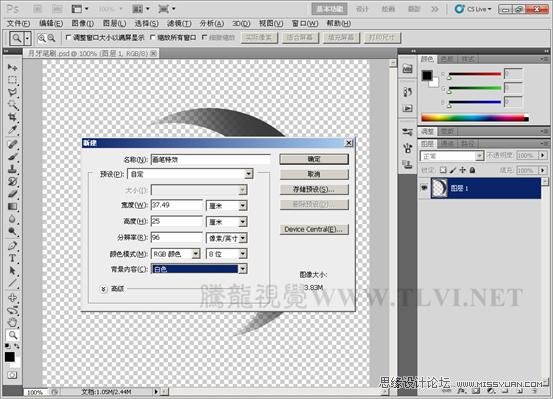Select the Line shape tool
This screenshot has height=399, width=553.
pos(12,283)
